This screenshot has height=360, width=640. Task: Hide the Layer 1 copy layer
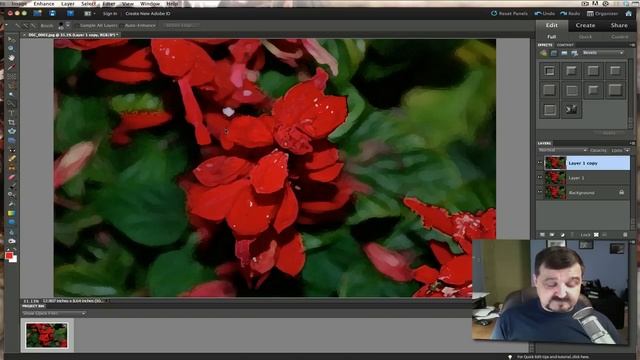click(540, 163)
